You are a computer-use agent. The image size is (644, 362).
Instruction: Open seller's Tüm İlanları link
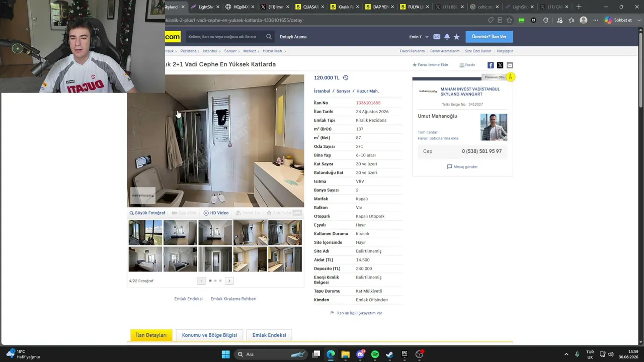[x=428, y=132]
